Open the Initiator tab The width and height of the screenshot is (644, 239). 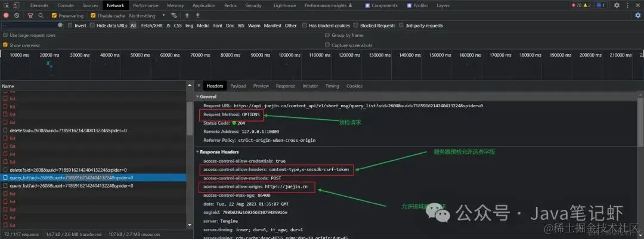tap(310, 86)
